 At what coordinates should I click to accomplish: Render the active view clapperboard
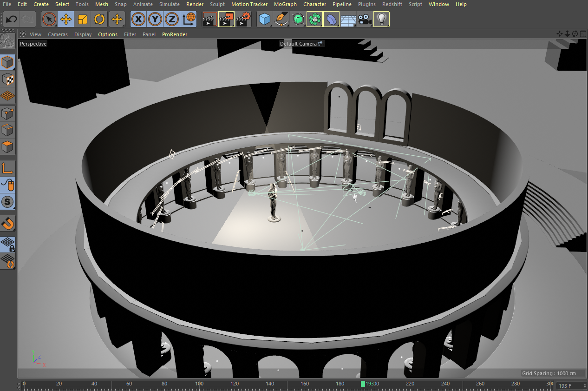210,19
